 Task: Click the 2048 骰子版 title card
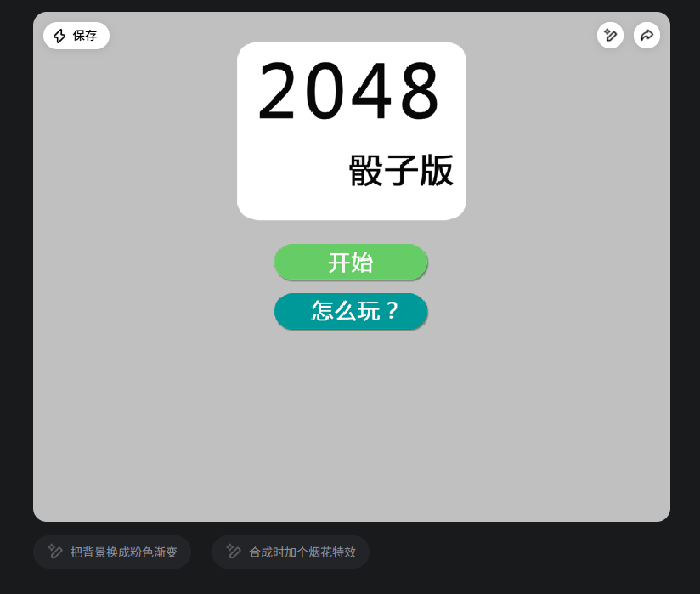pyautogui.click(x=352, y=132)
